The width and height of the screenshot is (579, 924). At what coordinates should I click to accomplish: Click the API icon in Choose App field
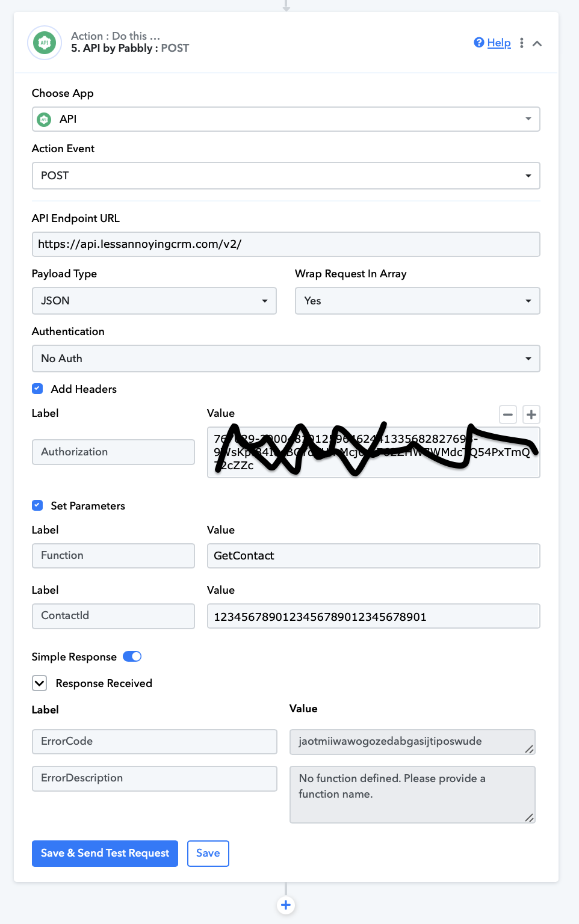pyautogui.click(x=44, y=120)
